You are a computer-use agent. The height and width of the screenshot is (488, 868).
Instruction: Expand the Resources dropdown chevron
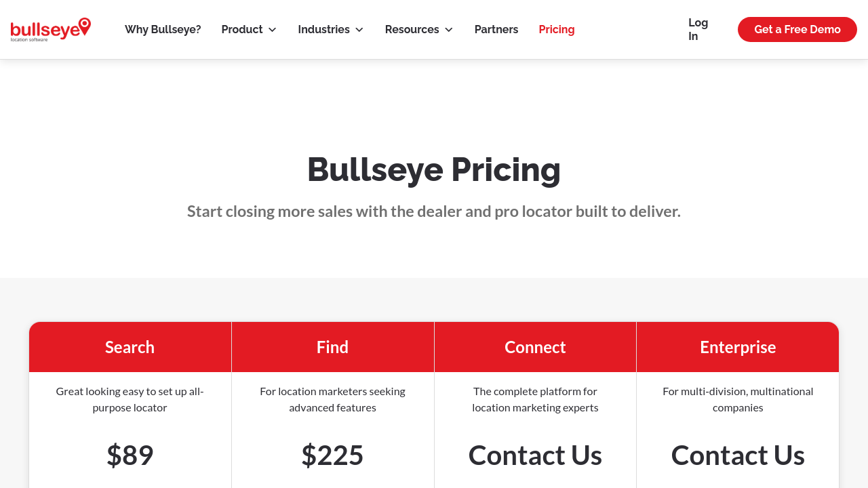(449, 30)
